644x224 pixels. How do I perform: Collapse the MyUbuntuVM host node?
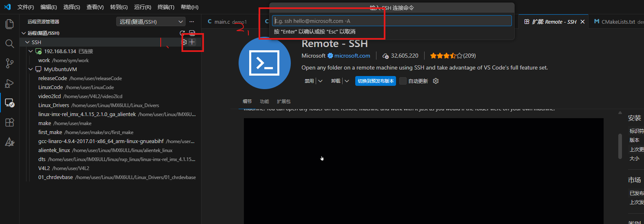[31, 69]
